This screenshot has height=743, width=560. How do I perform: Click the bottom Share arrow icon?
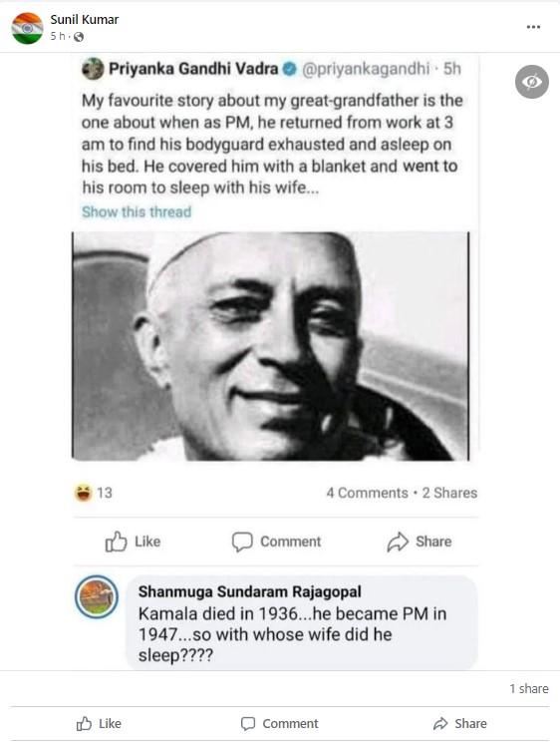pos(440,723)
